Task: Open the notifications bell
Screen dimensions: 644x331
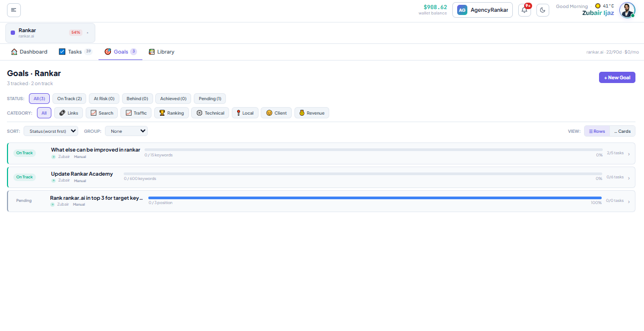Action: [x=525, y=10]
